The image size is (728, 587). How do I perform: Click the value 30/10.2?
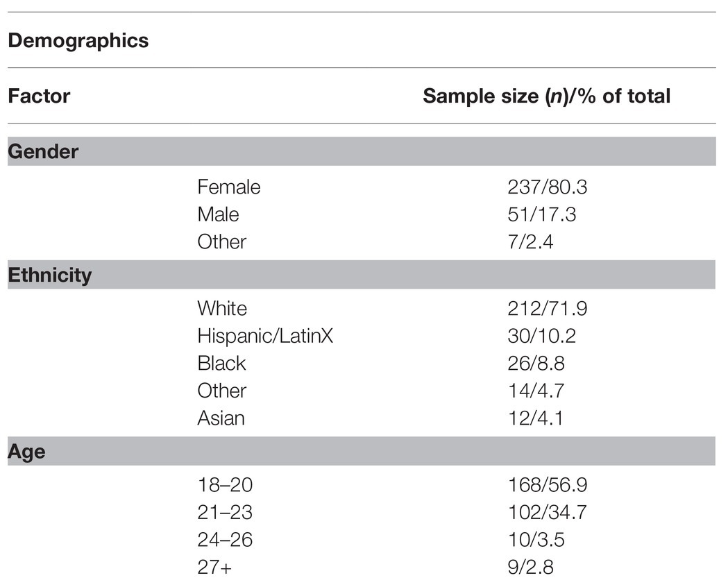point(542,336)
